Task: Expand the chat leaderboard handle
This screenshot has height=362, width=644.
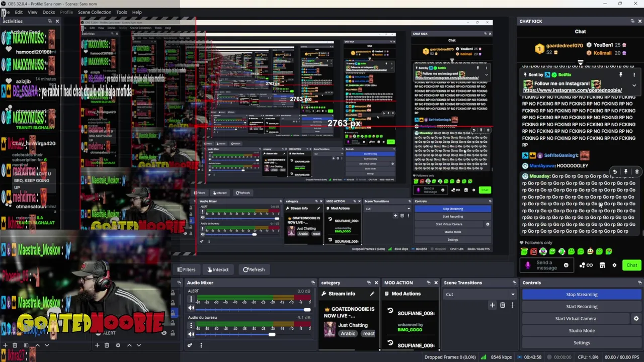Action: pyautogui.click(x=580, y=63)
